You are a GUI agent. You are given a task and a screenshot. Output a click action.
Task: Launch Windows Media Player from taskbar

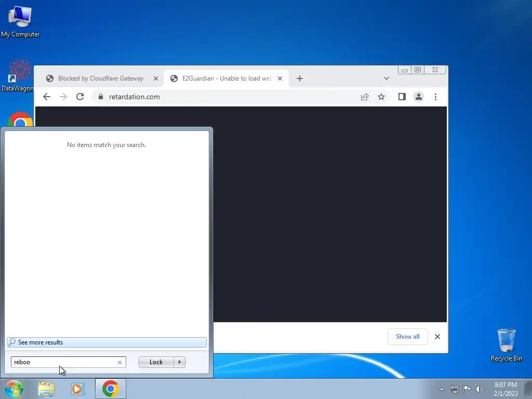click(77, 389)
